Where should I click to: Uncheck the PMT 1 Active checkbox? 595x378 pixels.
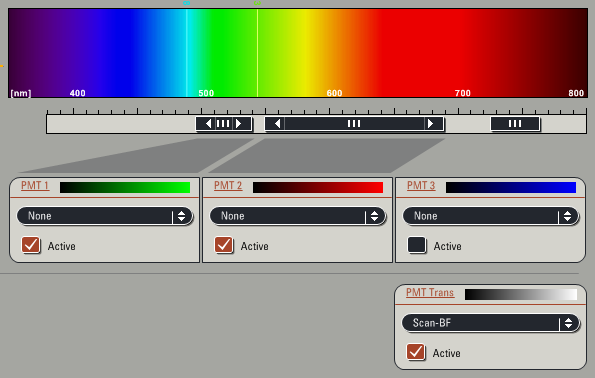[x=31, y=245]
